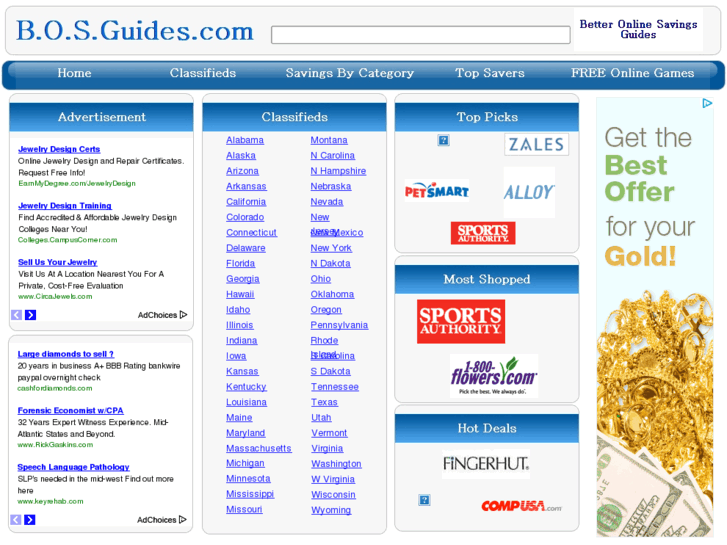The image size is (727, 545).
Task: Click broken image icon in Hot Deals
Action: point(424,500)
